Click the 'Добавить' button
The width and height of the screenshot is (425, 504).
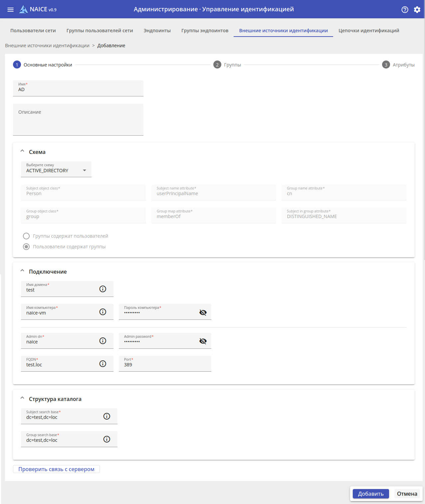click(371, 494)
